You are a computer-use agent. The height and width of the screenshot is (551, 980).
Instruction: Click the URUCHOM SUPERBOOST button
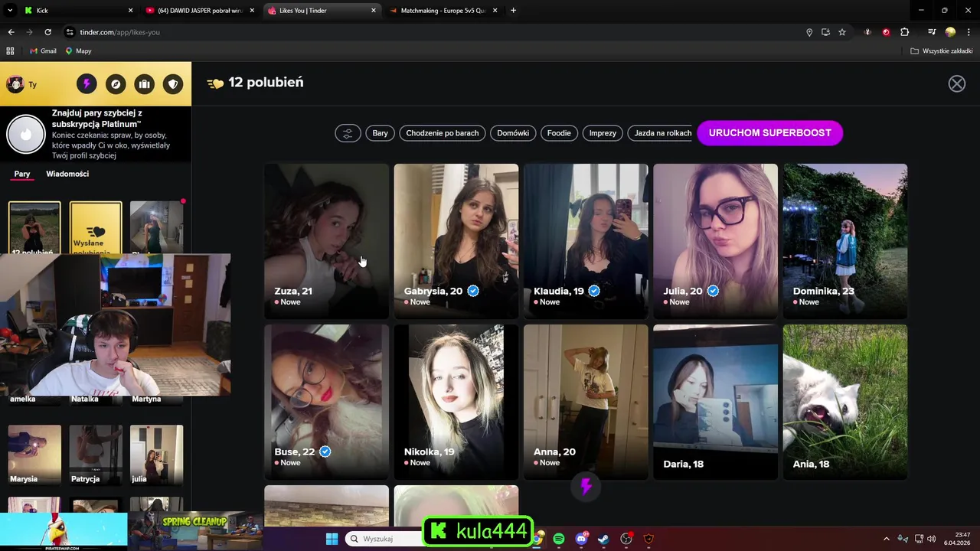770,133
